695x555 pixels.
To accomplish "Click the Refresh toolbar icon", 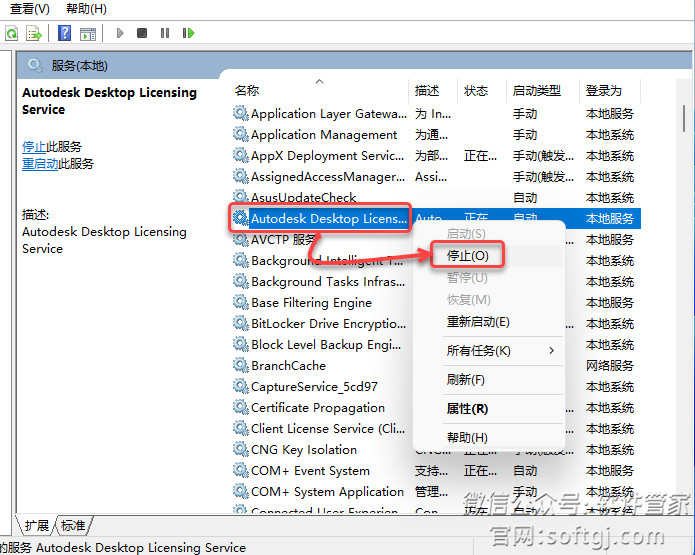I will click(12, 33).
